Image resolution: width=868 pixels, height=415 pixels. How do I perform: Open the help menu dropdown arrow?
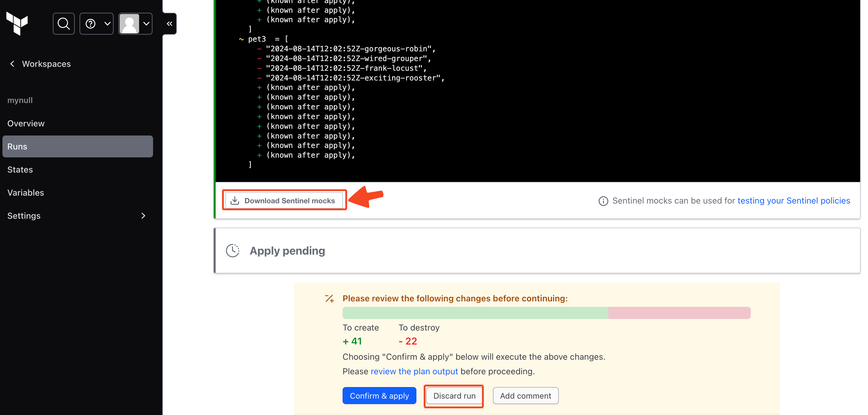pyautogui.click(x=107, y=24)
